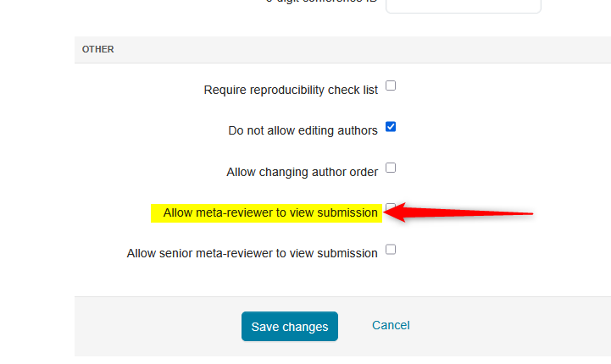The image size is (611, 364).
Task: Check Allow meta-reviewer to view submission box
Action: pyautogui.click(x=390, y=207)
